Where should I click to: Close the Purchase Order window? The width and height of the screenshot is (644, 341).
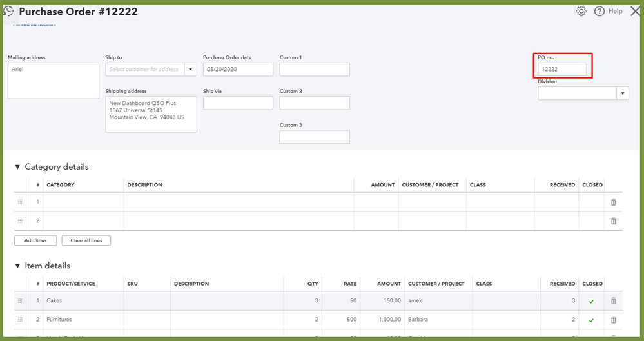[634, 11]
